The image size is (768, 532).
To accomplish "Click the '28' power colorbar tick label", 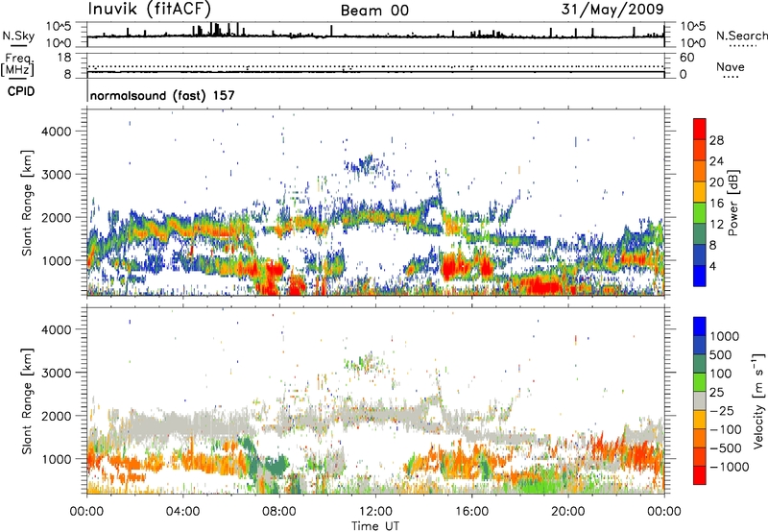I will coord(716,140).
